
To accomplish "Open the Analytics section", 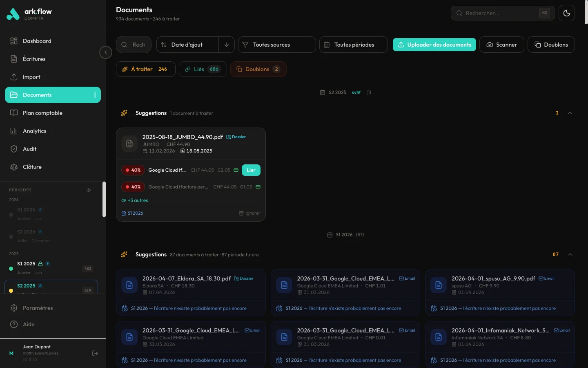I will pyautogui.click(x=34, y=131).
